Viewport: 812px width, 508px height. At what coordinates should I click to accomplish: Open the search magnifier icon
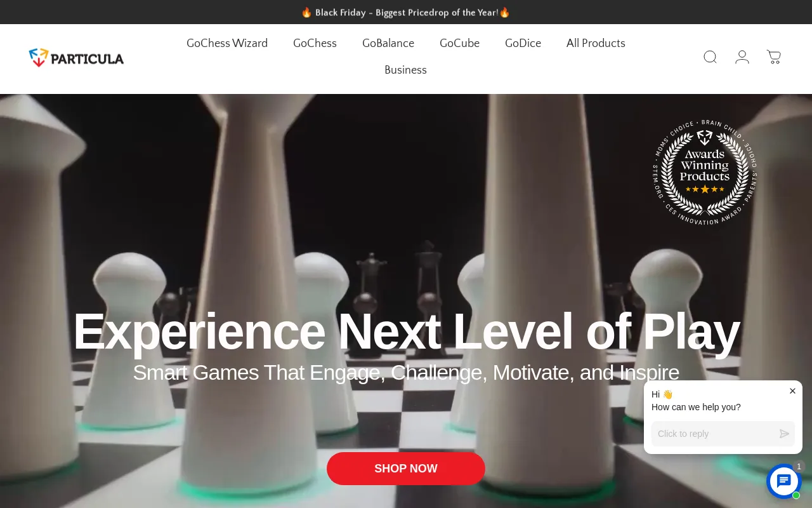(x=710, y=57)
